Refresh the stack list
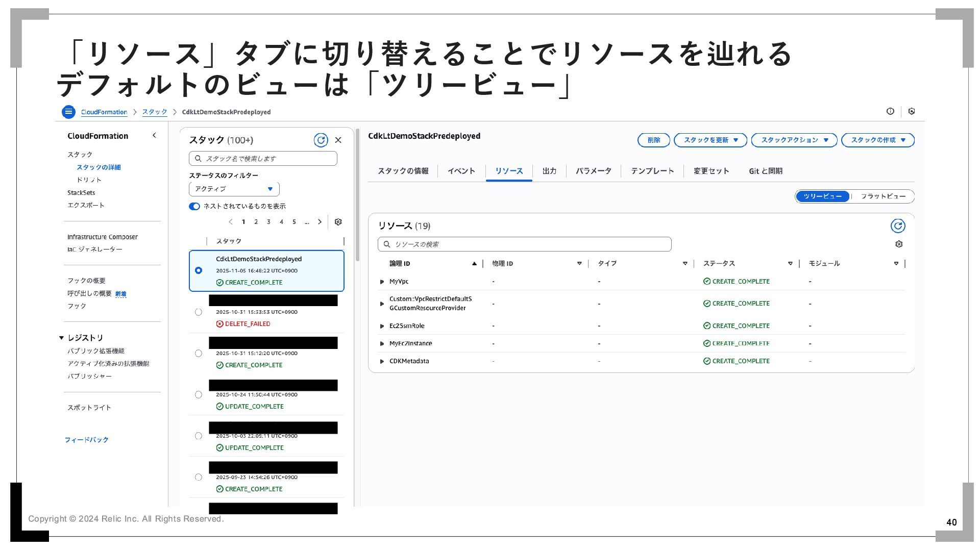This screenshot has width=980, height=551. pyautogui.click(x=321, y=140)
